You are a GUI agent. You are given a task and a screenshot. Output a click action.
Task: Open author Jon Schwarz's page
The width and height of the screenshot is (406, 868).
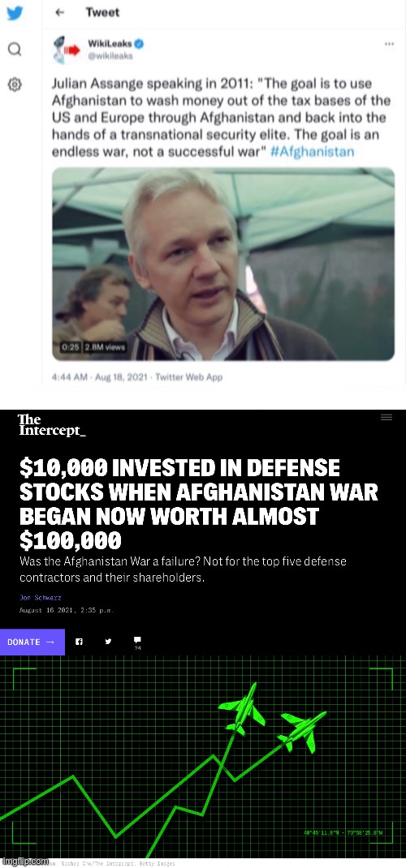tap(41, 598)
